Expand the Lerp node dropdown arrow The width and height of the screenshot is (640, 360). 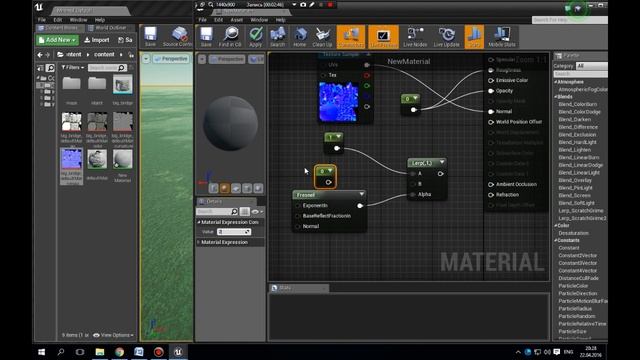(442, 162)
